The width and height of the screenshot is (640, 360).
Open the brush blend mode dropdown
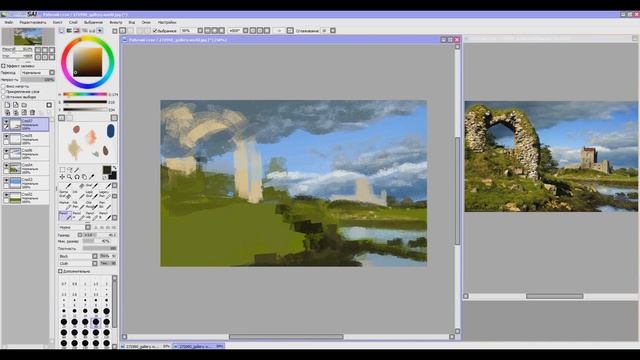tap(88, 227)
